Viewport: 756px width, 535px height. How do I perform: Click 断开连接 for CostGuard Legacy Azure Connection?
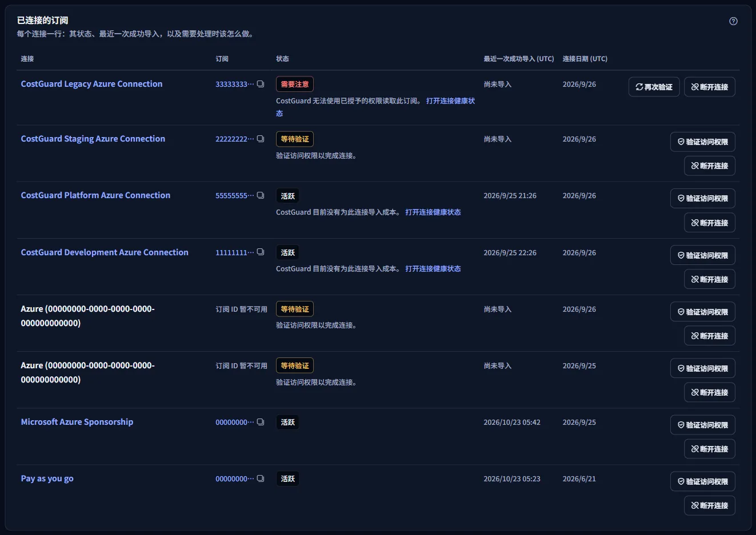tap(709, 87)
